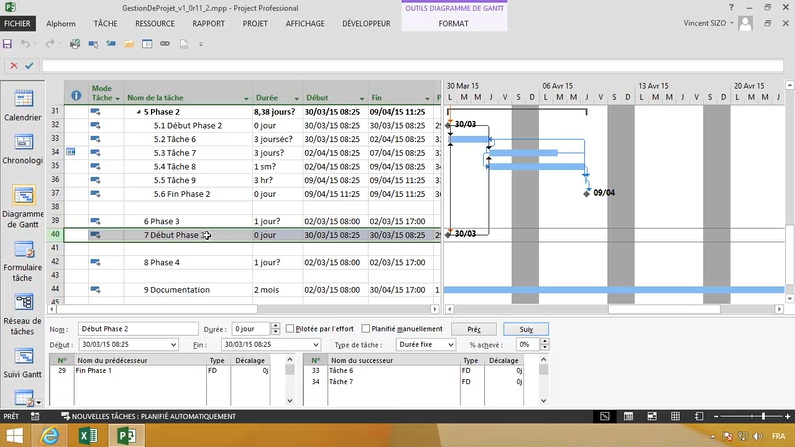The image size is (795, 447).
Task: Click the Suiv button in task form
Action: [526, 328]
